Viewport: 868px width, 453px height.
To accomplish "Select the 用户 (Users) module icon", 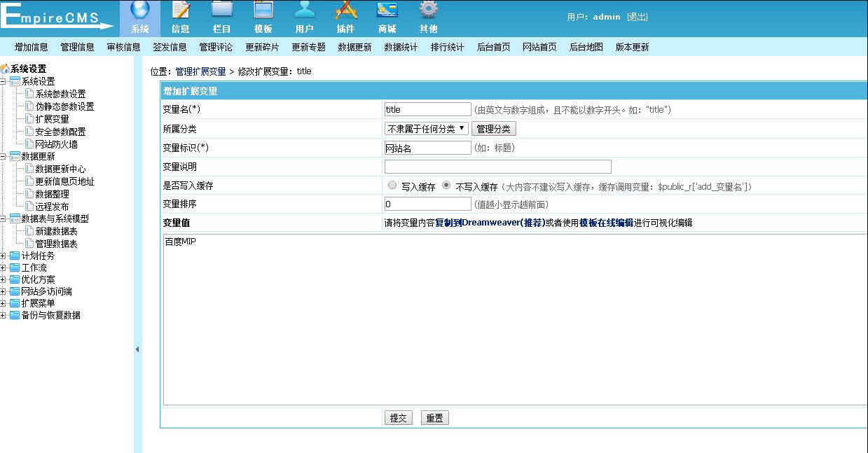I will click(x=304, y=17).
